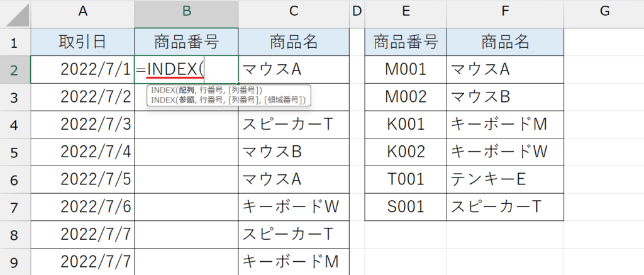
Task: Select キーボードW in column F
Action: pos(505,152)
